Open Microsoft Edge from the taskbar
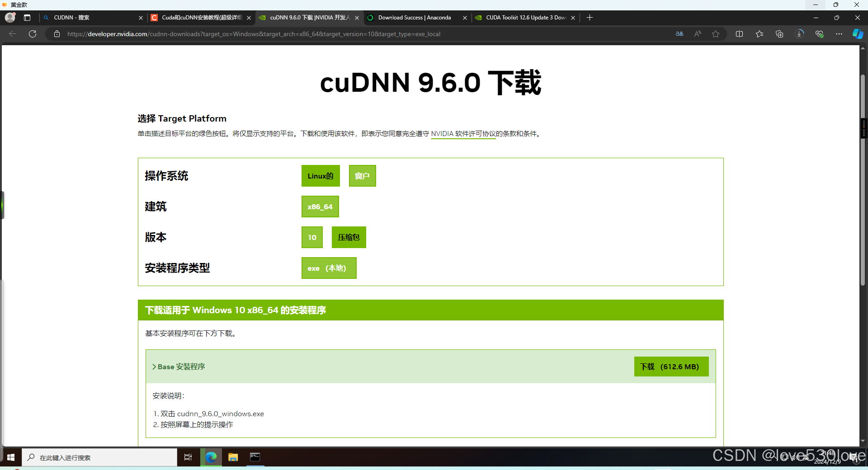 tap(211, 457)
